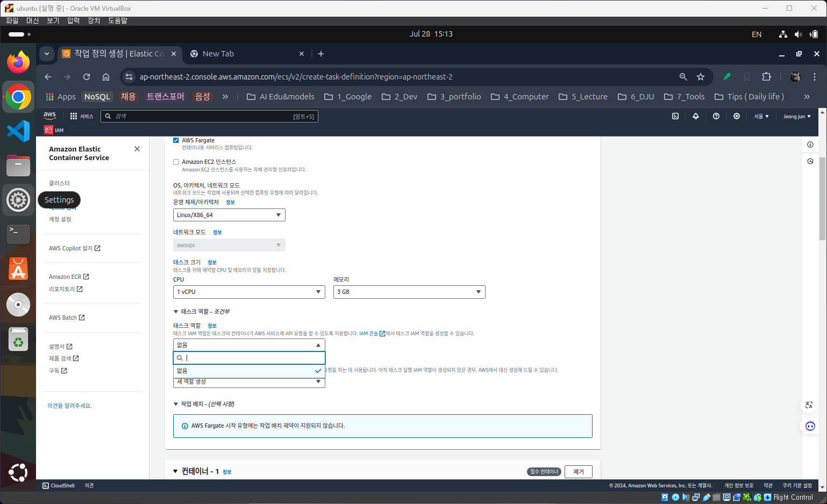Open the 파일 menu in VirtualBox
The width and height of the screenshot is (827, 504).
click(12, 20)
